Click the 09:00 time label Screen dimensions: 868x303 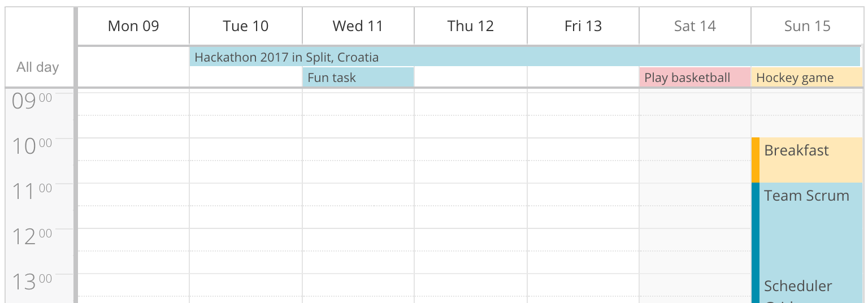32,102
